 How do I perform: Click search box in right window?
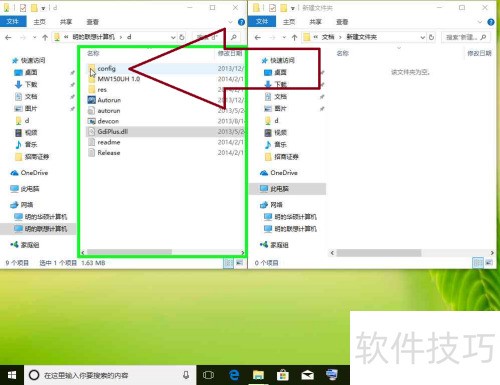[465, 37]
